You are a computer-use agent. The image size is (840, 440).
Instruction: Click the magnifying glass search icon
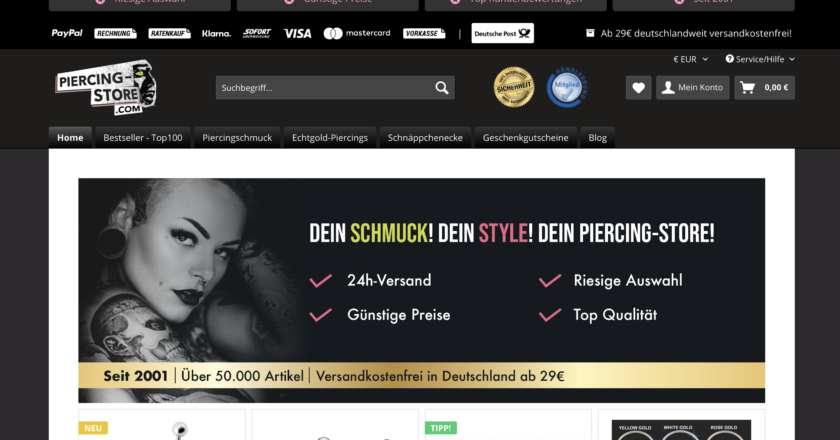(x=441, y=88)
